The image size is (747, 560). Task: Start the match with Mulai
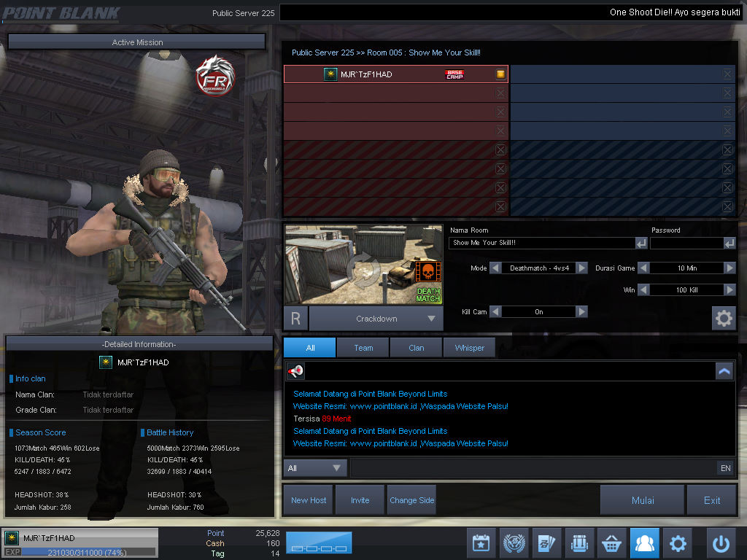point(642,500)
